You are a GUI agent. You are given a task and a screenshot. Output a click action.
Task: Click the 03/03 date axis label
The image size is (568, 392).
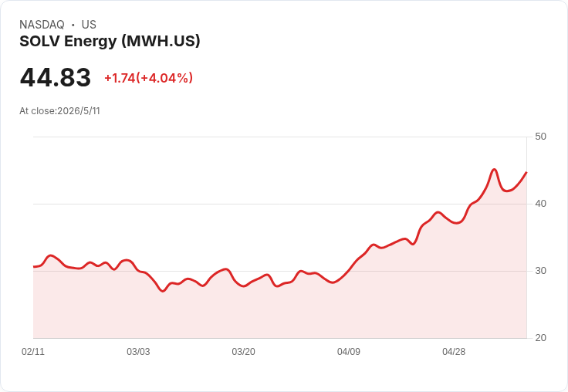point(138,352)
